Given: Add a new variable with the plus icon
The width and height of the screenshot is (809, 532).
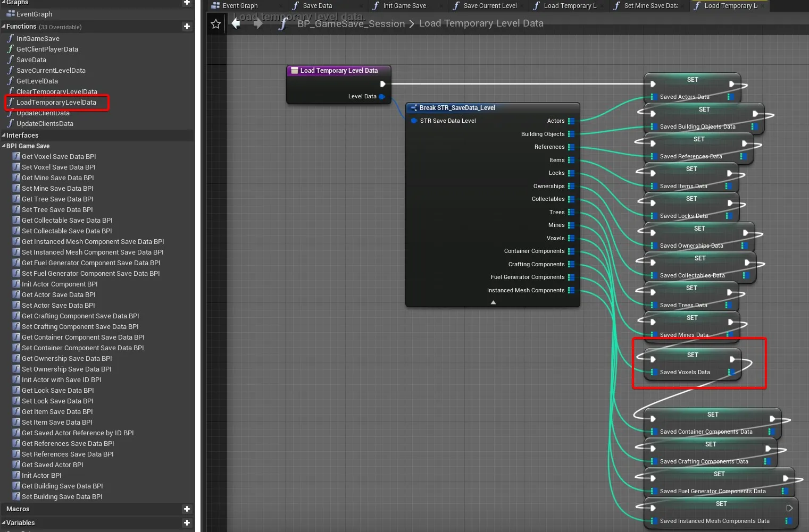Looking at the screenshot, I should pos(187,523).
